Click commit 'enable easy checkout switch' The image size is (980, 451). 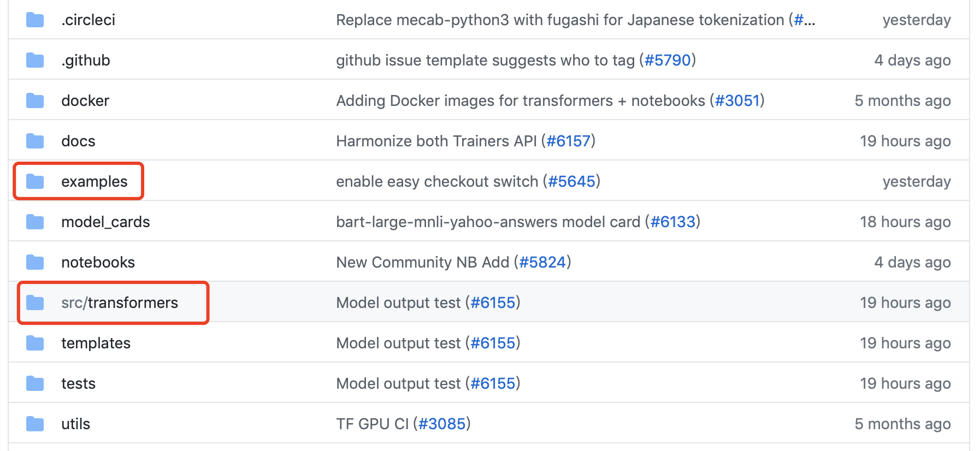tap(437, 182)
